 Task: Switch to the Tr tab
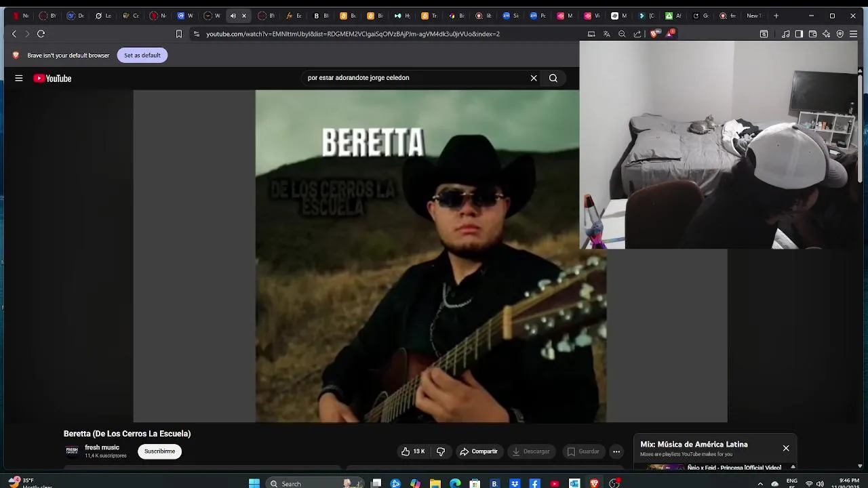pyautogui.click(x=429, y=16)
